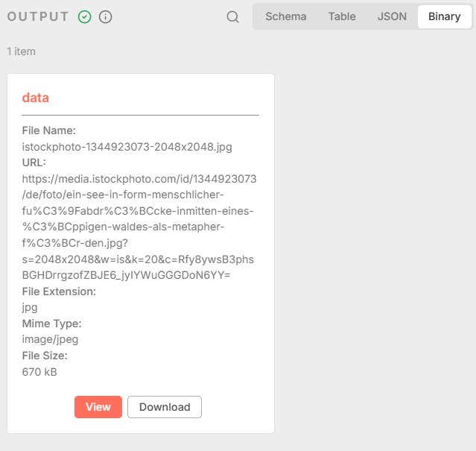Select the JSON view tab
This screenshot has height=451, width=476.
pos(392,16)
